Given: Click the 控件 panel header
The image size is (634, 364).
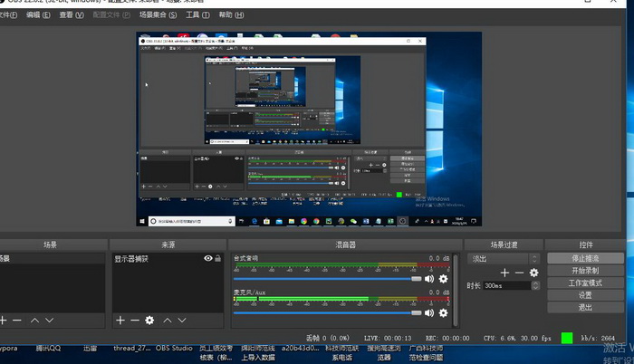Looking at the screenshot, I should (586, 244).
